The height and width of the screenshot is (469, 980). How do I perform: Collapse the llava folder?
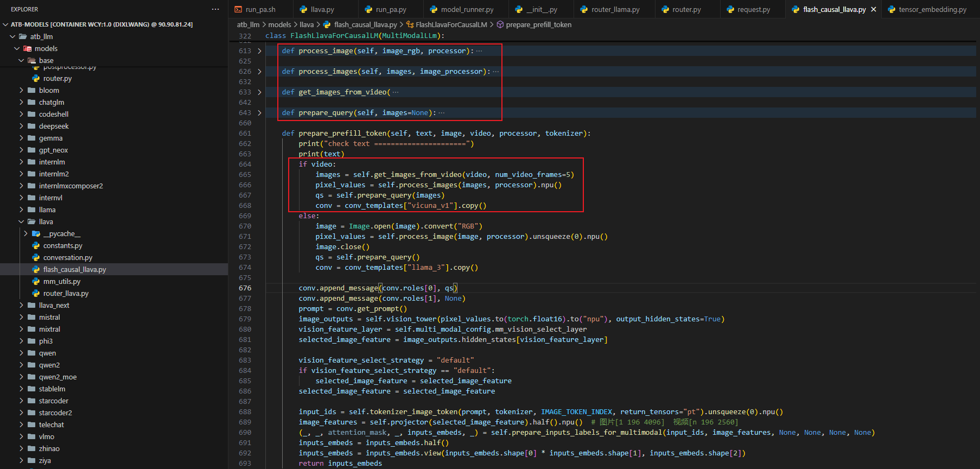coord(21,221)
